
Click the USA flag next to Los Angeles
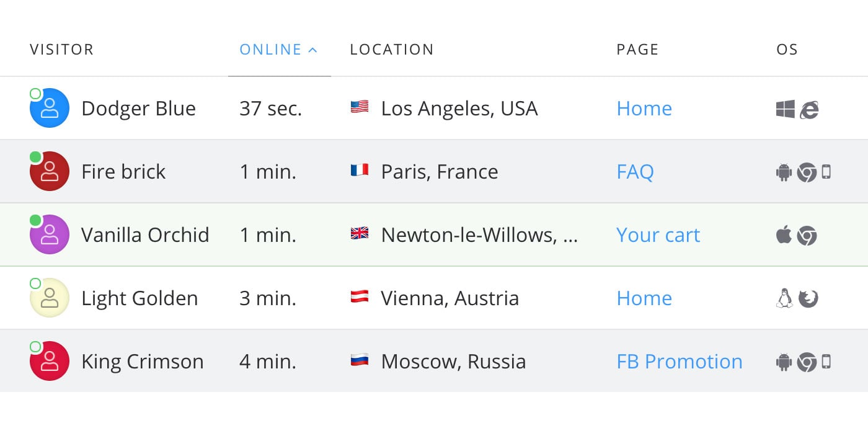pyautogui.click(x=360, y=108)
